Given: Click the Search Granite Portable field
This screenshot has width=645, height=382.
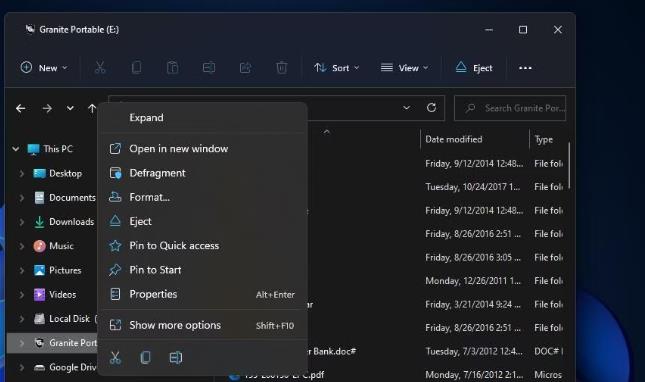Looking at the screenshot, I should [x=510, y=108].
